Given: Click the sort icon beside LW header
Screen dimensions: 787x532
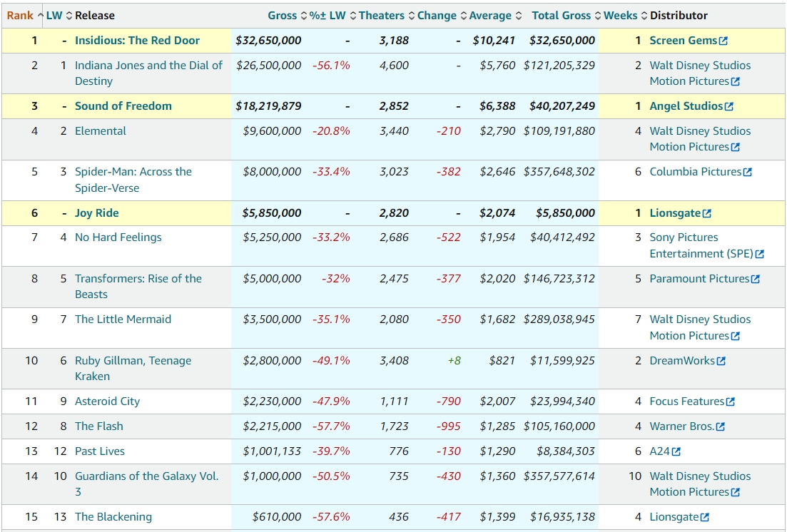Looking at the screenshot, I should click(x=69, y=16).
